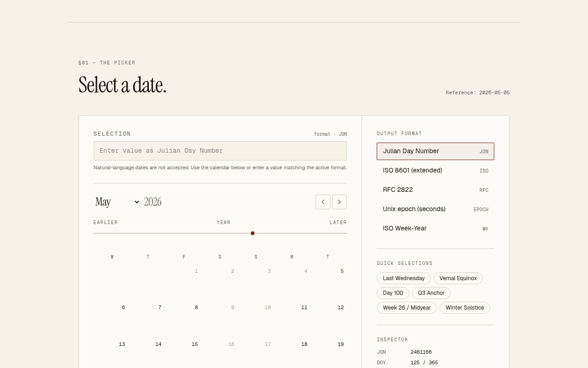Click the greyed-out day 16 cell
This screenshot has width=588, height=368.
click(x=220, y=353)
